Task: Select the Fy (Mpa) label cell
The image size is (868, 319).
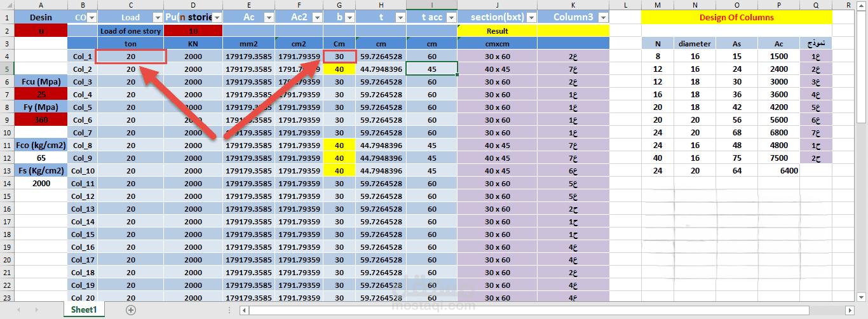Action: (x=41, y=107)
